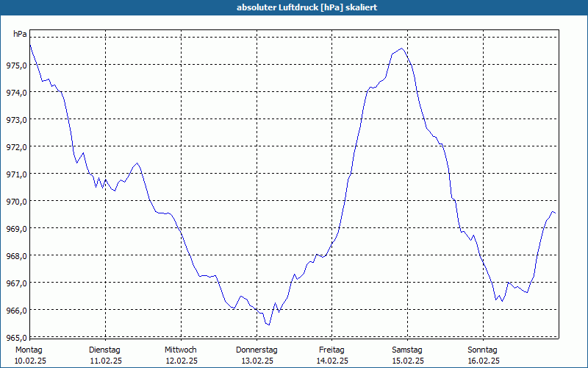Click the 974,0 axis value
This screenshot has width=588, height=368.
(x=16, y=93)
